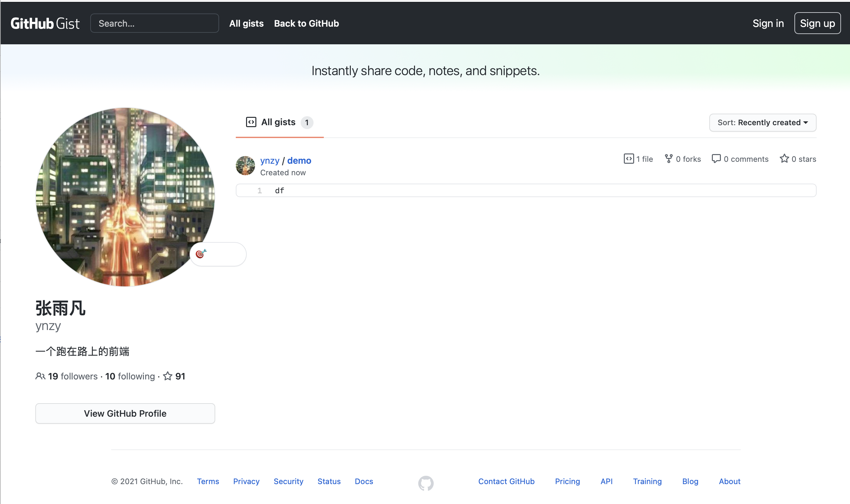
Task: Click the Sign up button
Action: pos(817,23)
